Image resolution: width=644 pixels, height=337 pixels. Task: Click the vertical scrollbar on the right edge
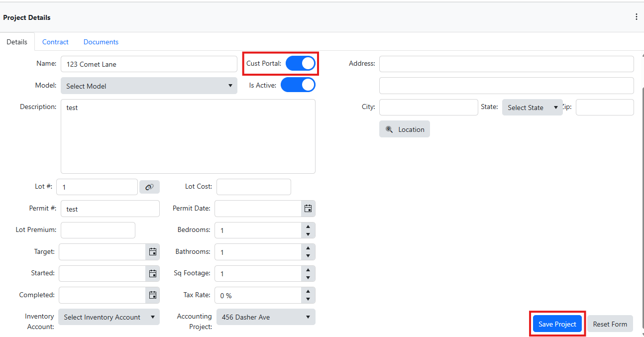tap(642, 209)
